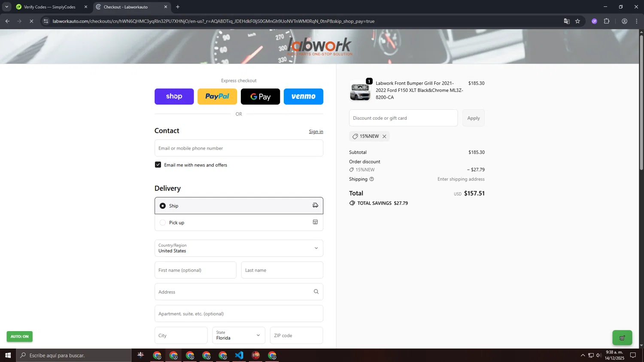
Task: Focus the ZIP code field
Action: click(296, 335)
